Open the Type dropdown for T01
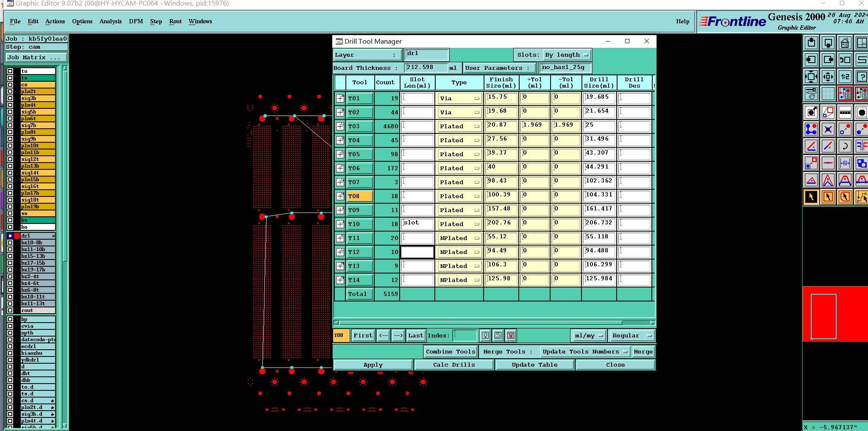868x431 pixels. click(x=459, y=98)
